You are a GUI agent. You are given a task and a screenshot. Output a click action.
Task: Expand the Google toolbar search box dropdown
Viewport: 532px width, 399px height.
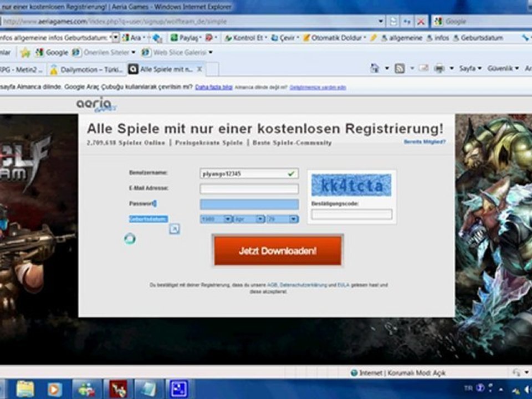pos(115,37)
